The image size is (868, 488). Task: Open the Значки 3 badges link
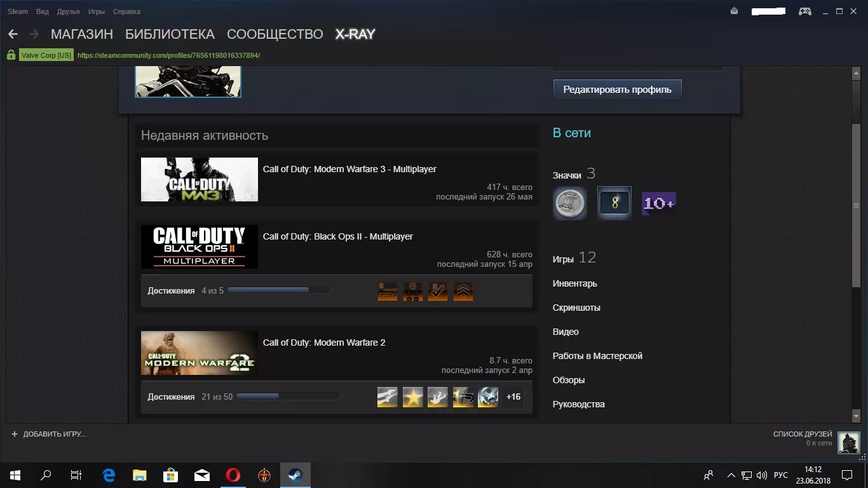(x=574, y=174)
